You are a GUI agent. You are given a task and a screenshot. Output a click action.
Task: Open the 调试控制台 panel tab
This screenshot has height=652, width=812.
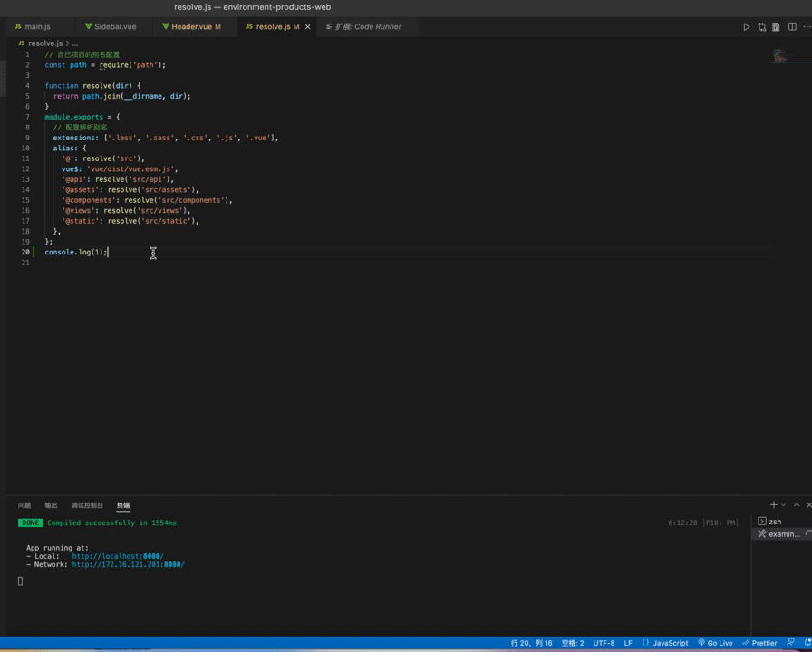[x=88, y=505]
